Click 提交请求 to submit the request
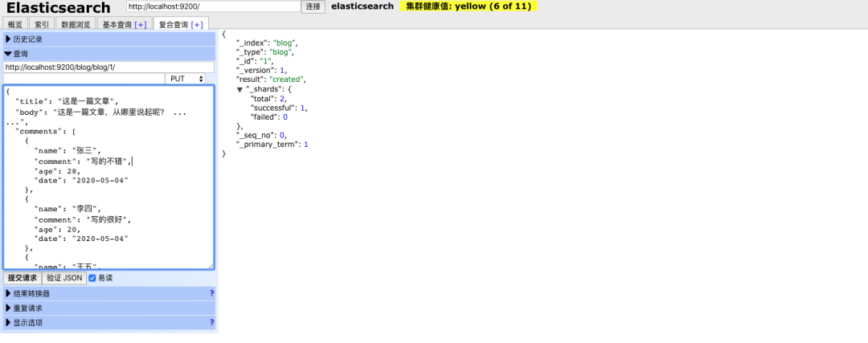 pos(23,278)
